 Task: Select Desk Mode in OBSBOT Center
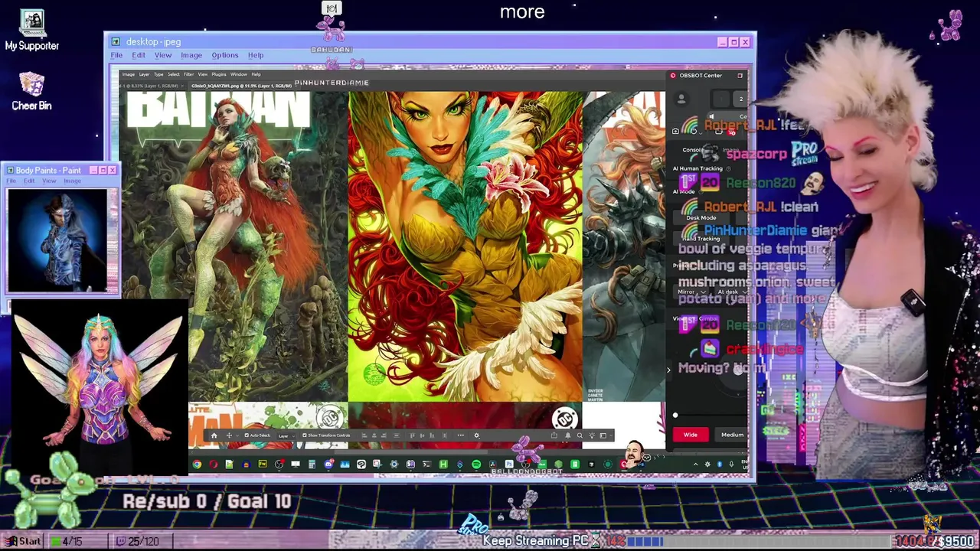[701, 217]
